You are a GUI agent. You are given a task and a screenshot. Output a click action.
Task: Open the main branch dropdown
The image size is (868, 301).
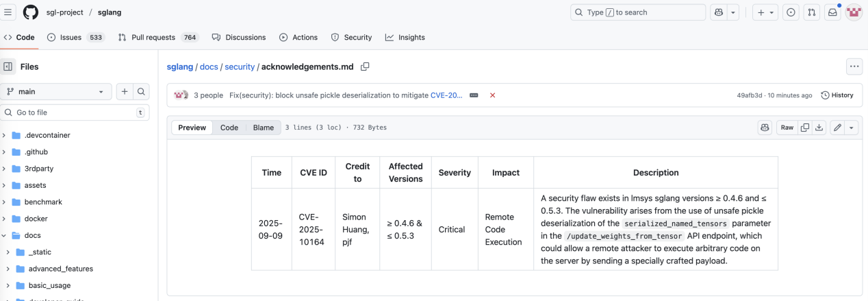coord(58,92)
